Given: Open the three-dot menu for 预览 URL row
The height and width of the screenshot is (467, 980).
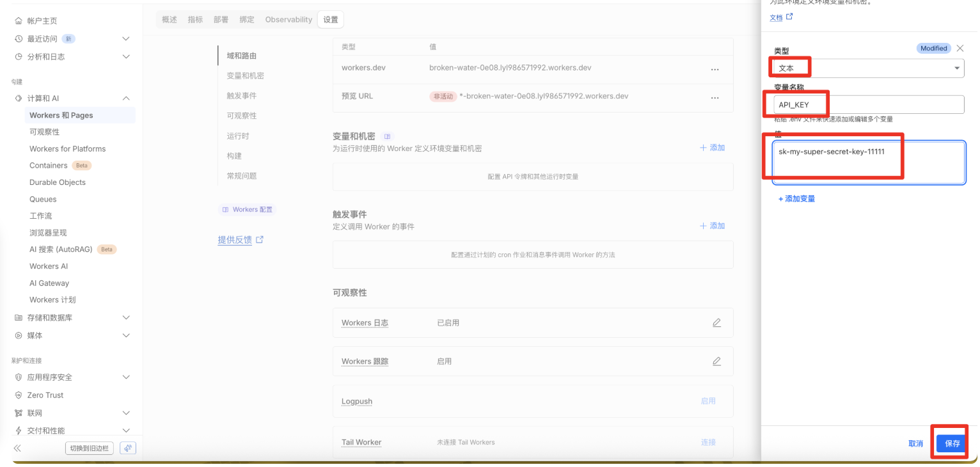Looking at the screenshot, I should click(x=715, y=98).
